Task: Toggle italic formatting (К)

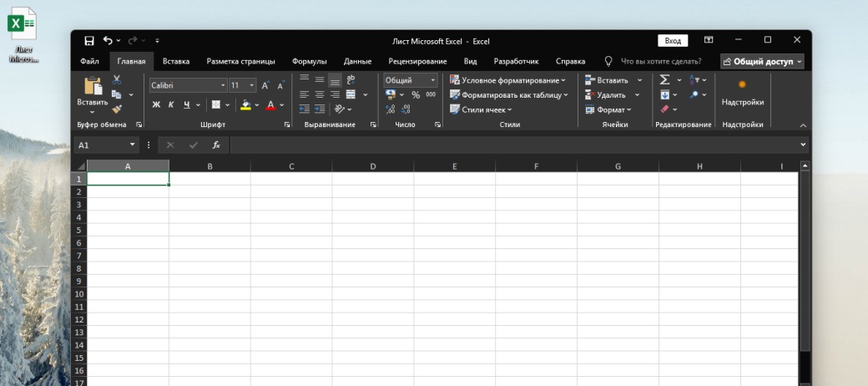Action: coord(171,105)
